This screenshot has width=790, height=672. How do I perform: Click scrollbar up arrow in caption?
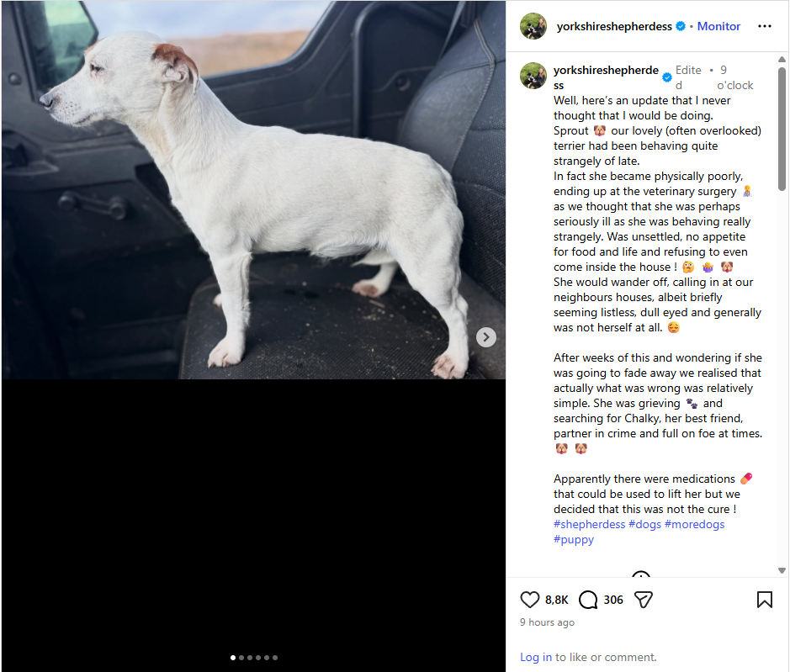click(782, 60)
